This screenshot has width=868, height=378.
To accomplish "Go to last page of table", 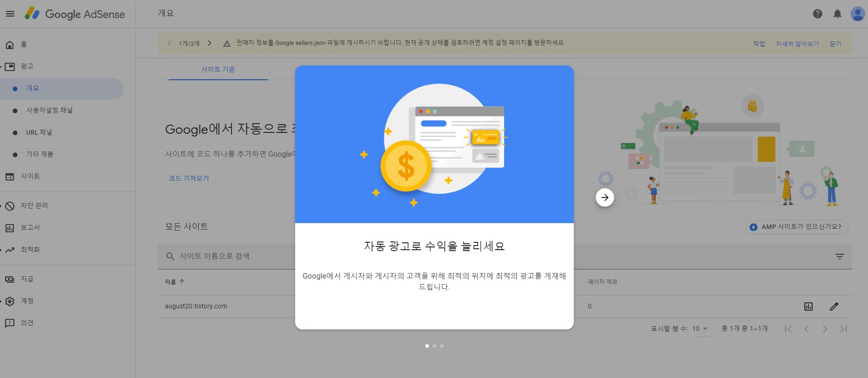I will 843,329.
